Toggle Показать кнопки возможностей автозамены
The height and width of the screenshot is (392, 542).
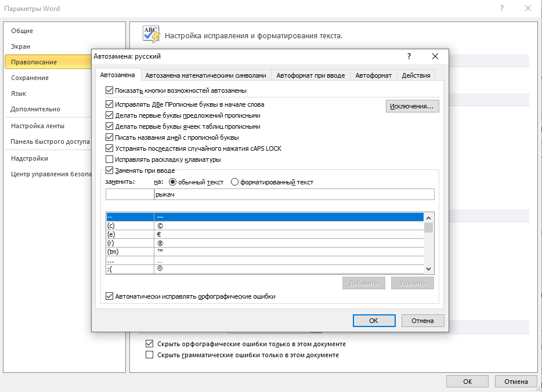(x=109, y=90)
